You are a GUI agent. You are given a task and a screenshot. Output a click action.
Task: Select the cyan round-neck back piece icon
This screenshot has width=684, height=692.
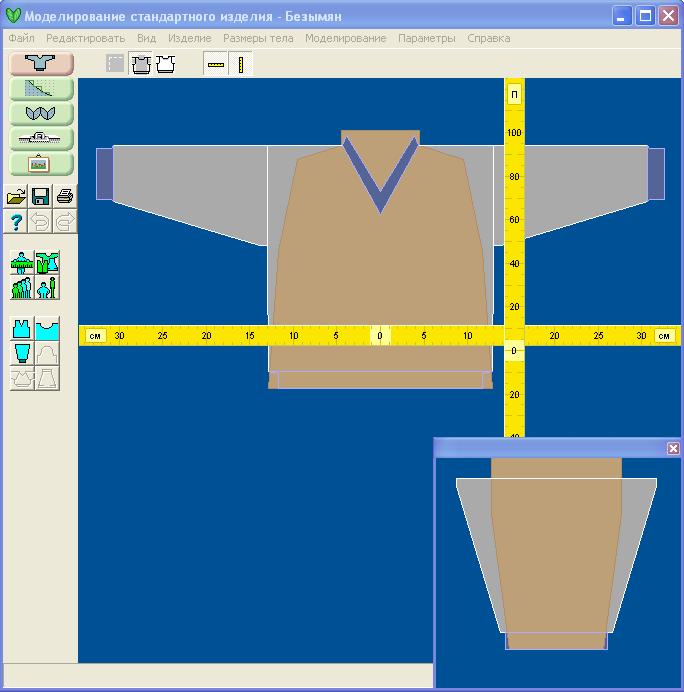point(47,329)
